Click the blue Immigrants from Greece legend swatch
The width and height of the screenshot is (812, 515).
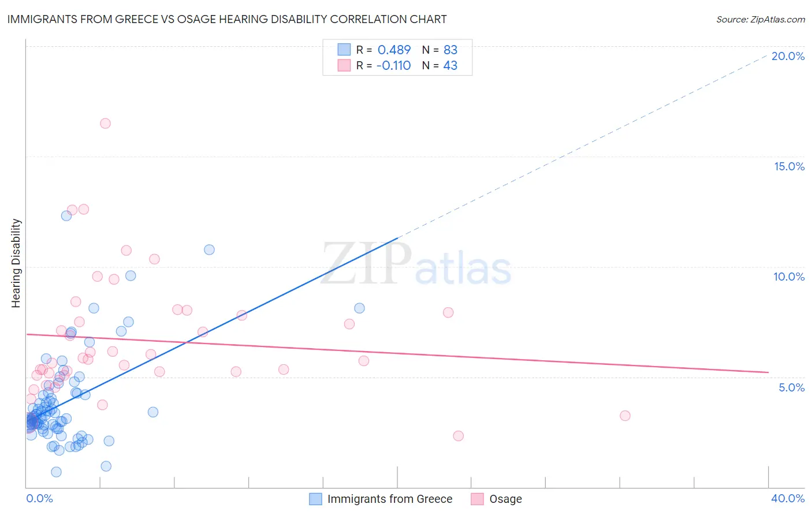point(315,499)
